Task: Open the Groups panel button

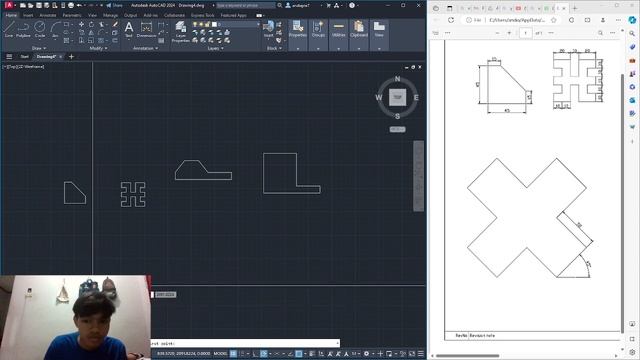Action: pos(318,29)
